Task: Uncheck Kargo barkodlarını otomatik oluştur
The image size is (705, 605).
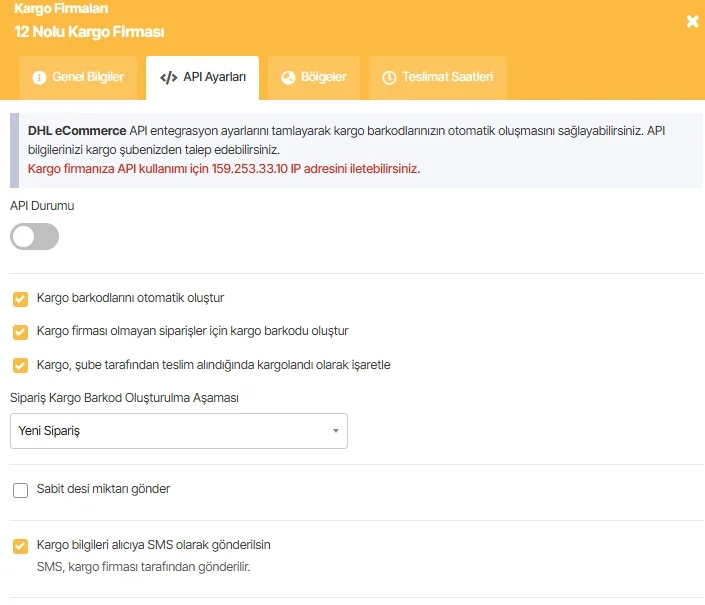Action: (x=20, y=299)
